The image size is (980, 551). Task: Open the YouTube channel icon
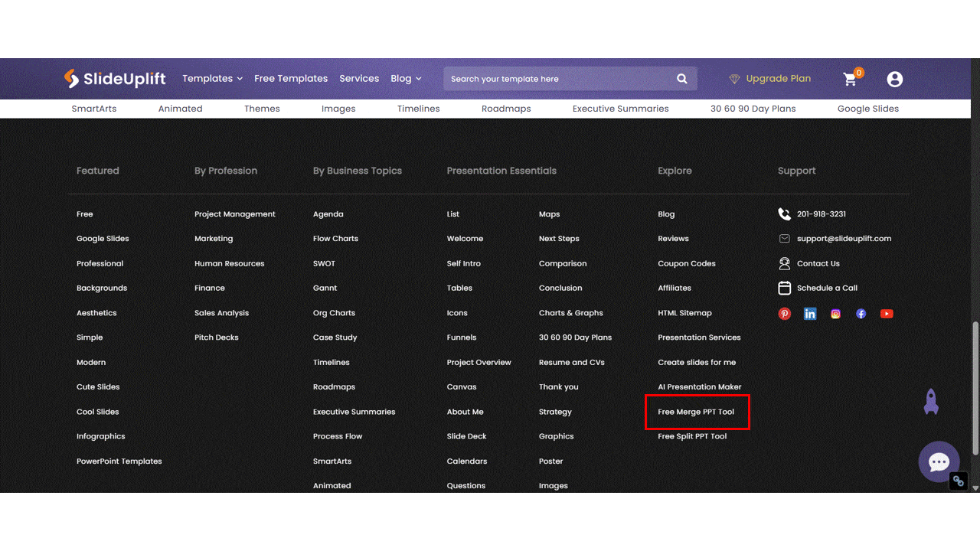coord(886,313)
